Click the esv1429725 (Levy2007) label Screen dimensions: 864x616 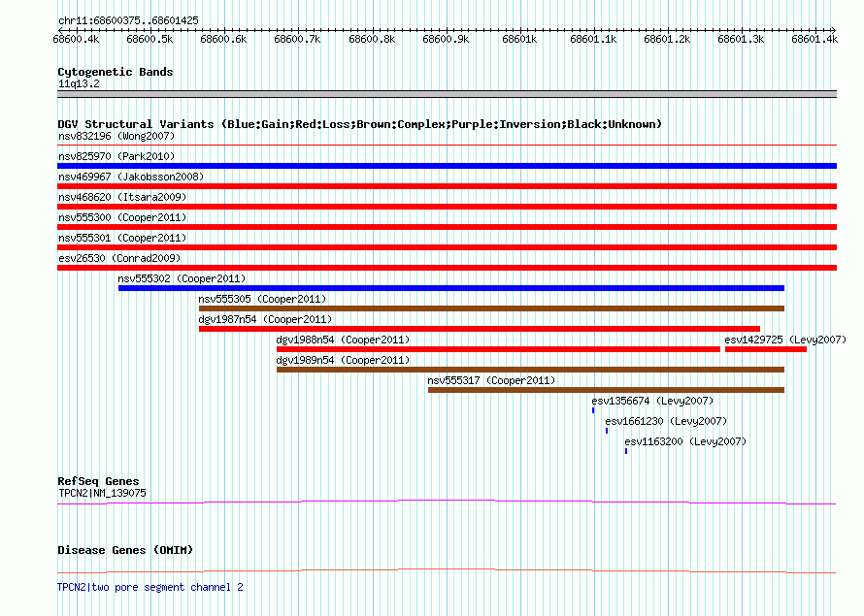[x=785, y=340]
